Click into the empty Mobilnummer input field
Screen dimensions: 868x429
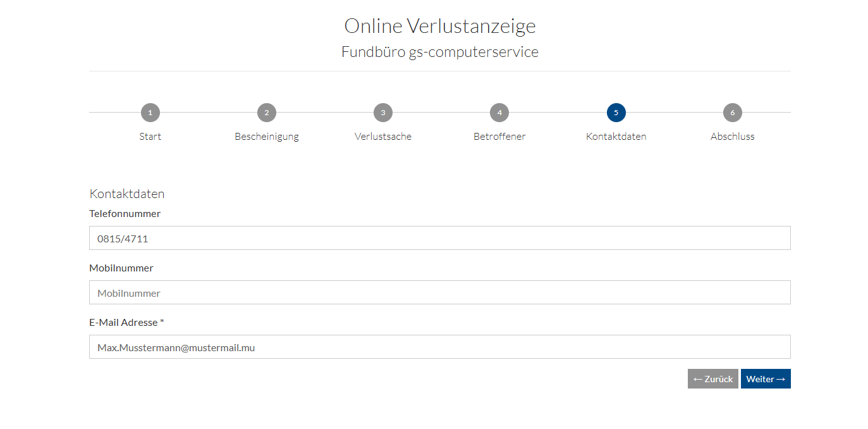[439, 293]
